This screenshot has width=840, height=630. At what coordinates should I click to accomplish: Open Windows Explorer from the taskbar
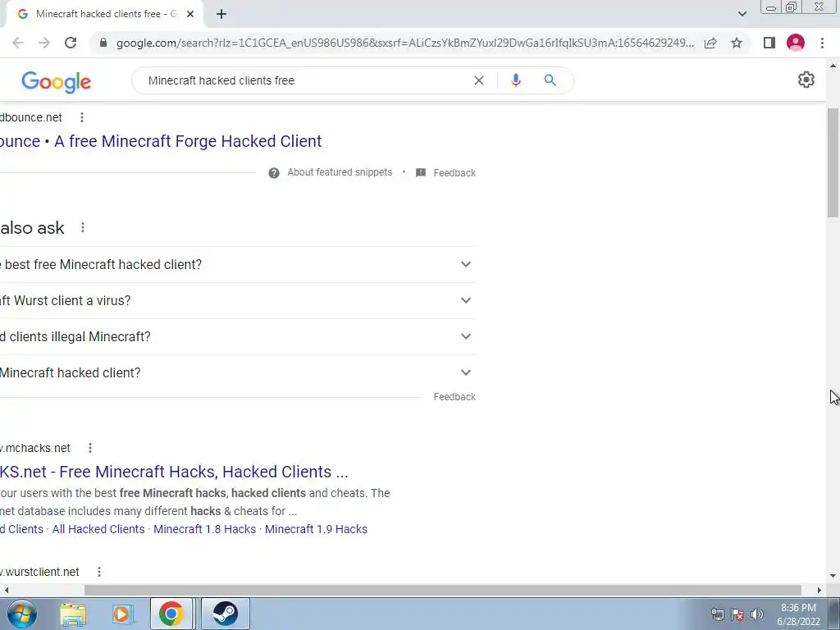[73, 614]
